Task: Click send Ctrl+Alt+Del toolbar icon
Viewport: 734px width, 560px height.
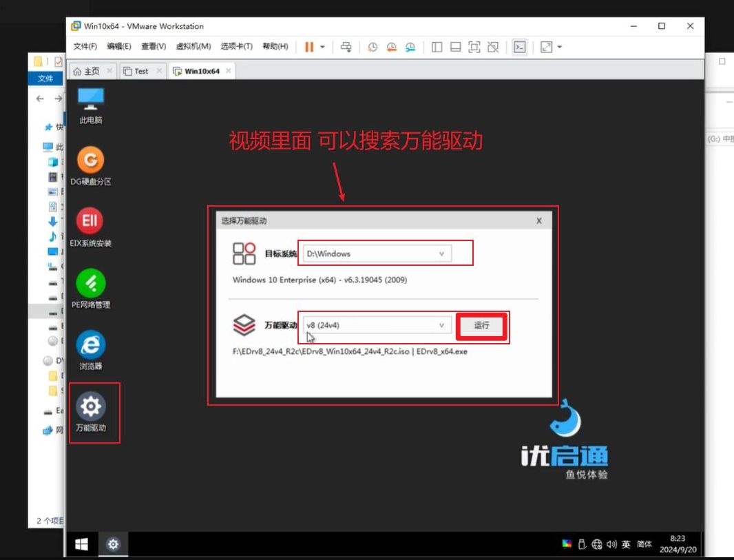Action: [346, 47]
